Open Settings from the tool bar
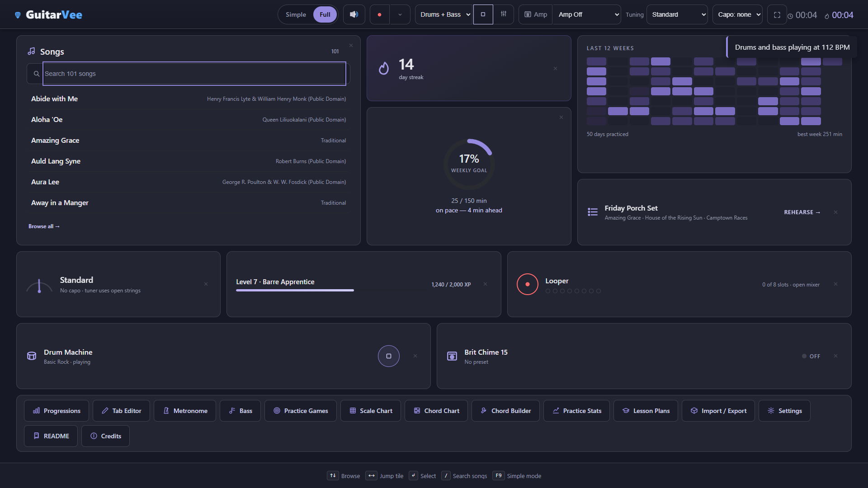This screenshot has width=868, height=488. pos(784,411)
